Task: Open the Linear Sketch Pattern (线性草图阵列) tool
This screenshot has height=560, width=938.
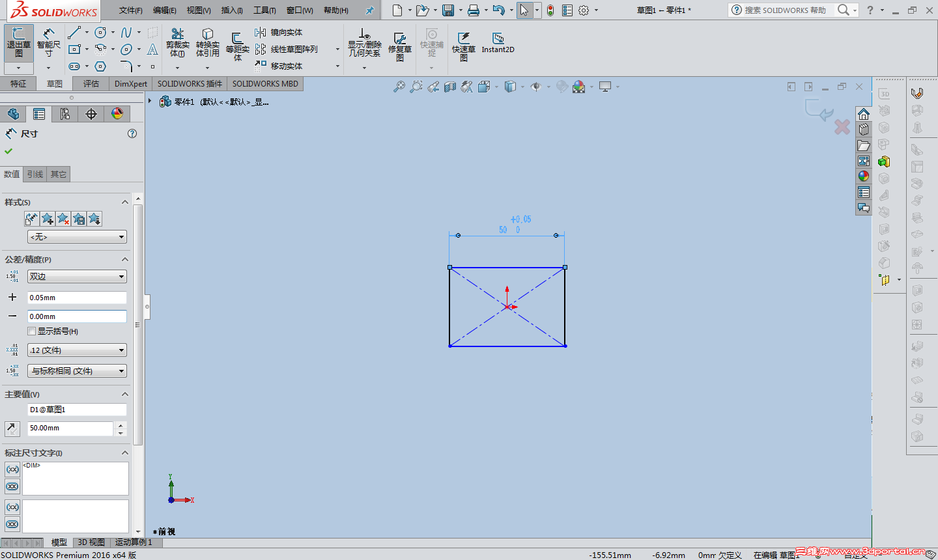Action: (287, 49)
